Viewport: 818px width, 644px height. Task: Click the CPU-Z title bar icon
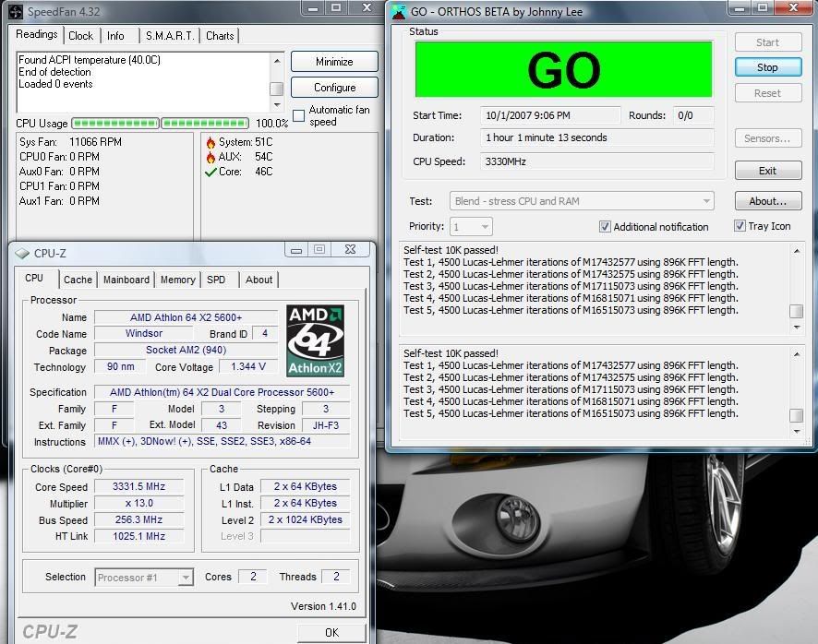[x=22, y=254]
